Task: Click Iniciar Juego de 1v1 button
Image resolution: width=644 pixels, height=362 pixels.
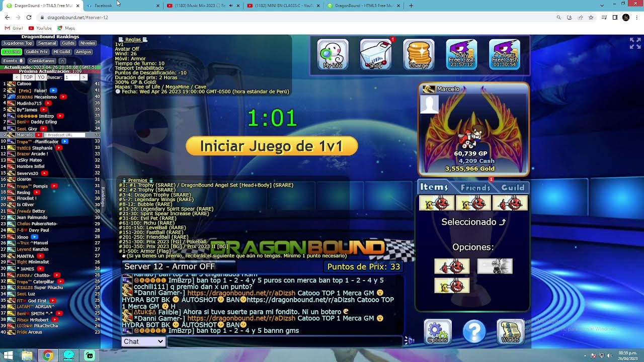Action: (x=272, y=146)
